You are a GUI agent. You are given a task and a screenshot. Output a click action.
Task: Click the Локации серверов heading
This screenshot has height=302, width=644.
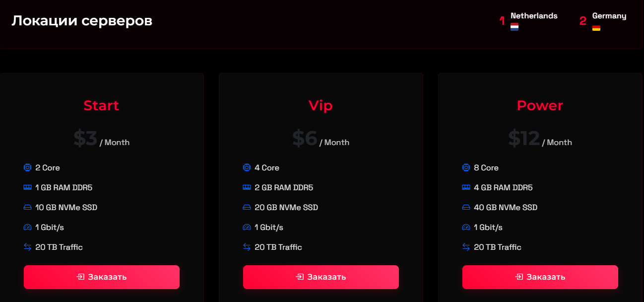(x=82, y=21)
